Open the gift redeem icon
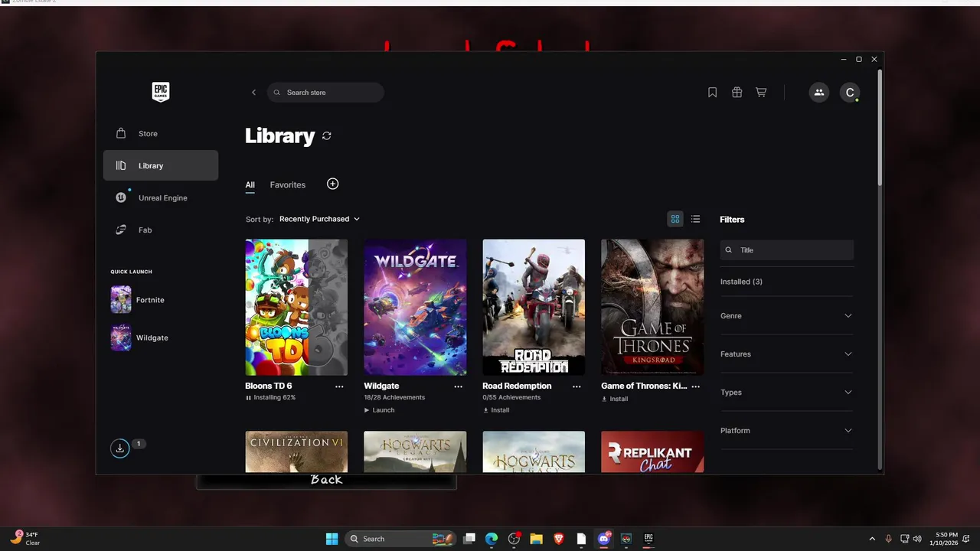 [x=737, y=93]
